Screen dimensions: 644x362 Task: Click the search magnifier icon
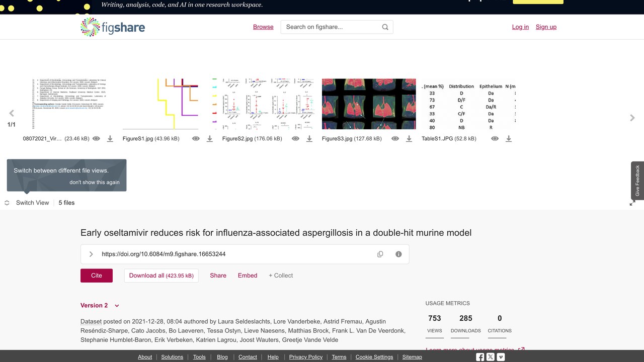[385, 27]
